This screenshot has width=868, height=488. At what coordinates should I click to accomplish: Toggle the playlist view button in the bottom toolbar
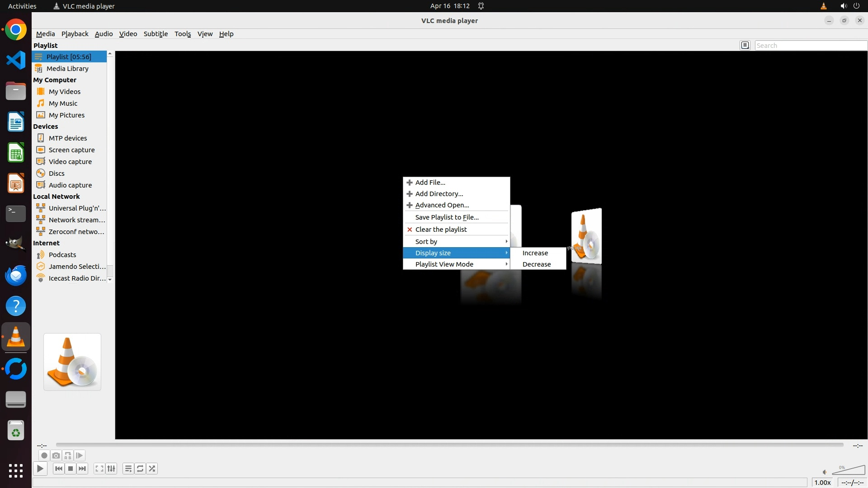pos(128,469)
